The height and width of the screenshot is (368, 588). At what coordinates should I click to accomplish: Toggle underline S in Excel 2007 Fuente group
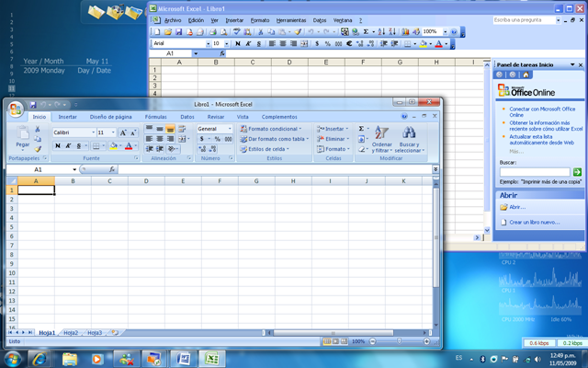pyautogui.click(x=79, y=145)
